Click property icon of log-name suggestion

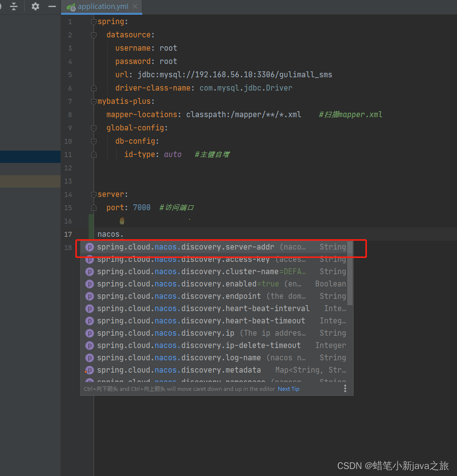pos(89,358)
